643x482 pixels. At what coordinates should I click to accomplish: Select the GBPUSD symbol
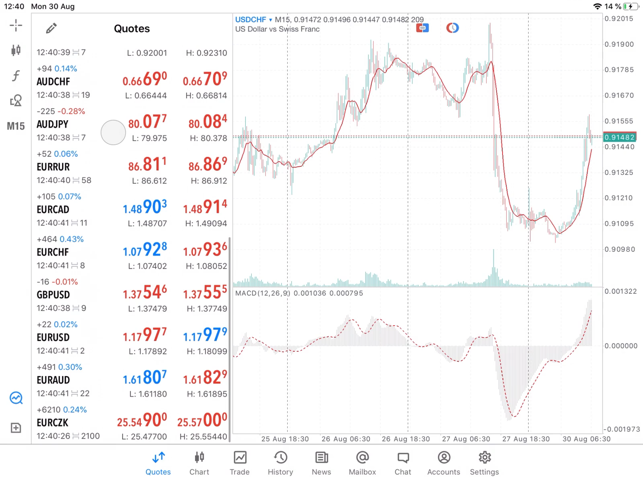coord(53,295)
